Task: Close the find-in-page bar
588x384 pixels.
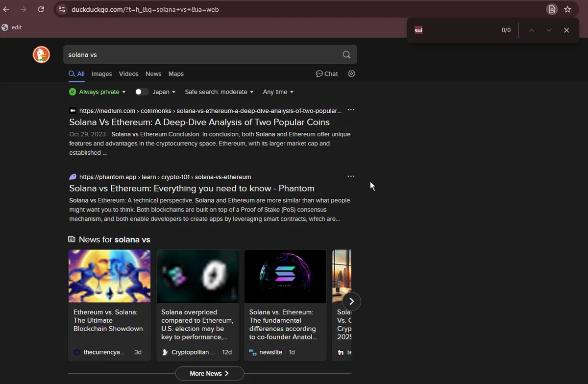Action: tap(566, 30)
